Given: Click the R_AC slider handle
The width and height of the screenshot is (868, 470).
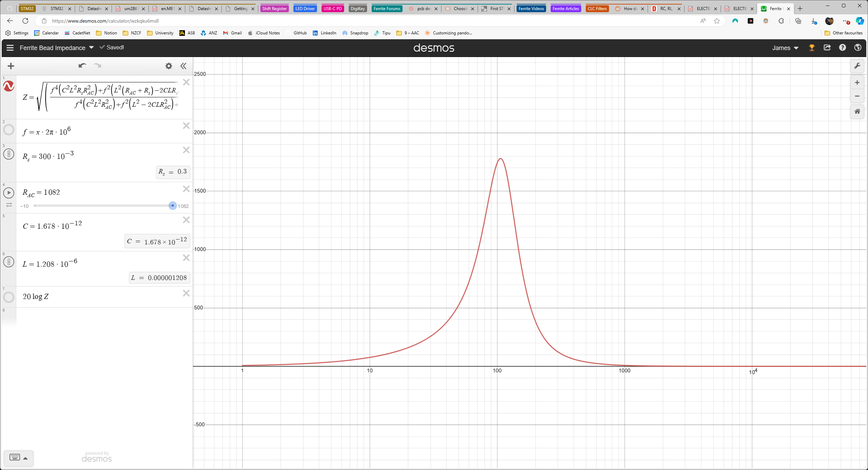Looking at the screenshot, I should [x=173, y=205].
